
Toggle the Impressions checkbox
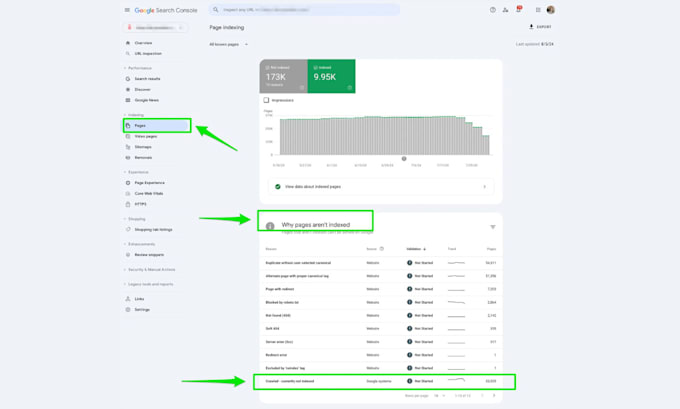click(x=266, y=100)
